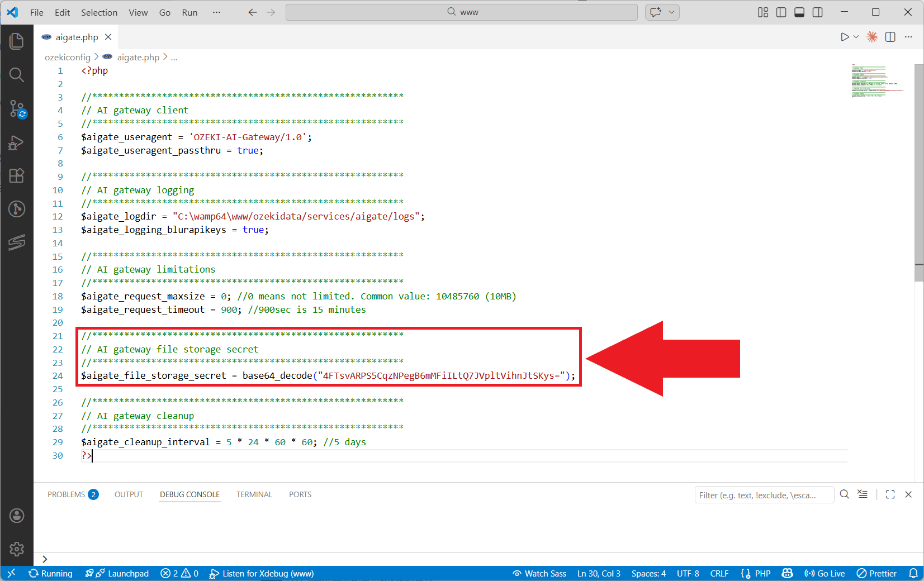Open the Selection menu
Screen dimensions: 924x581
[x=99, y=12]
